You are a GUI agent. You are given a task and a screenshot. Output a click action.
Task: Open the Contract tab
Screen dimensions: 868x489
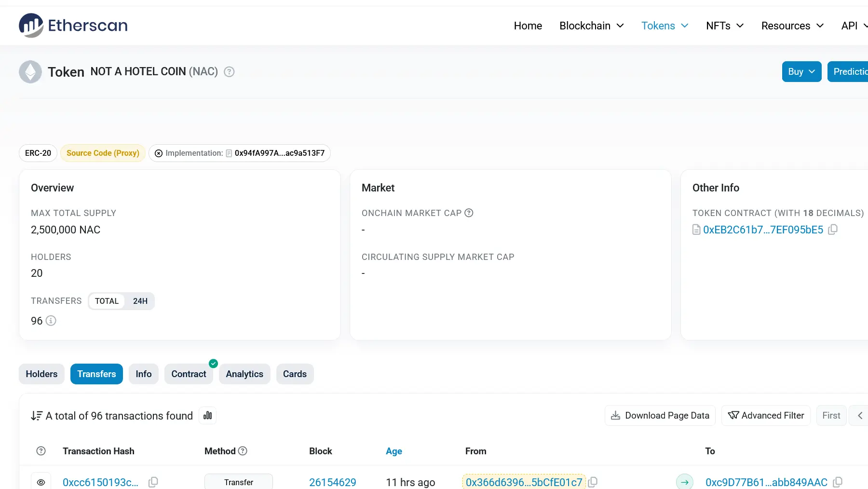coord(189,374)
